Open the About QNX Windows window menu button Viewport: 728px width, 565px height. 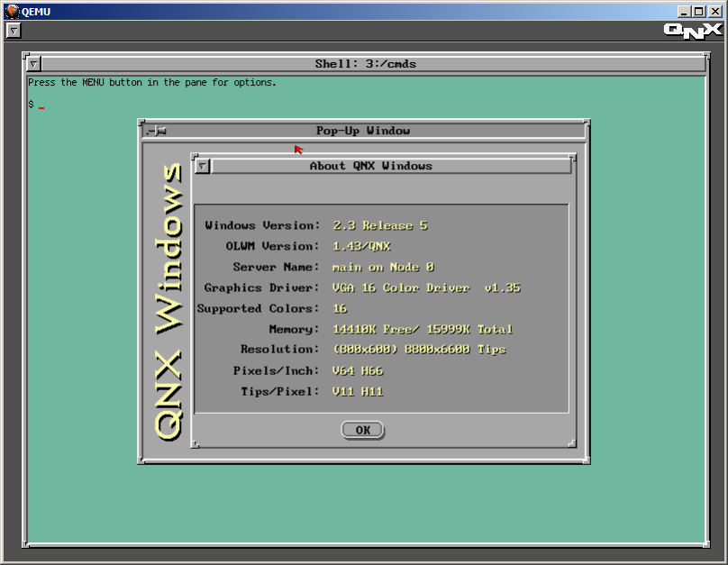pos(203,166)
